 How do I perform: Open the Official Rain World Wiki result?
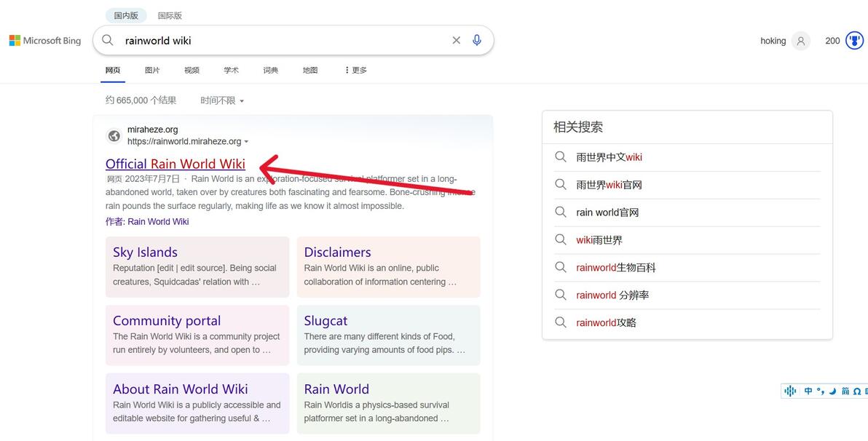(175, 164)
